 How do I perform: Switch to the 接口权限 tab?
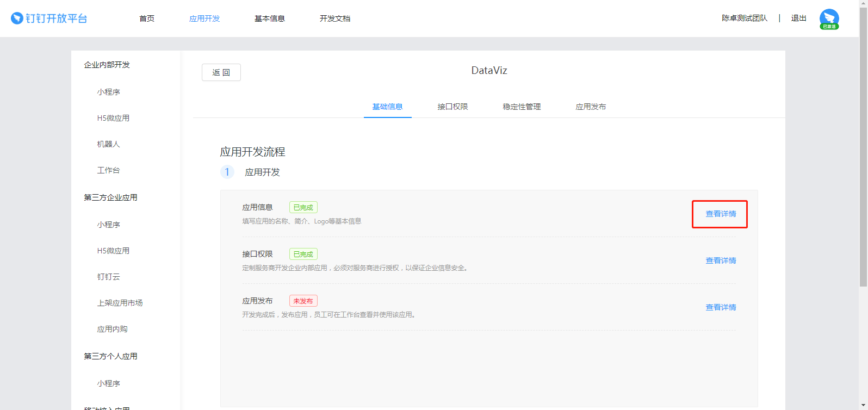pos(452,107)
